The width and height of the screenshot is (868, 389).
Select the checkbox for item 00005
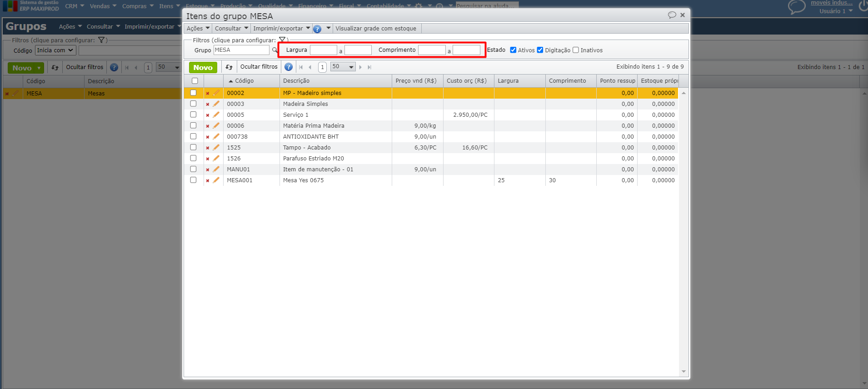(193, 115)
